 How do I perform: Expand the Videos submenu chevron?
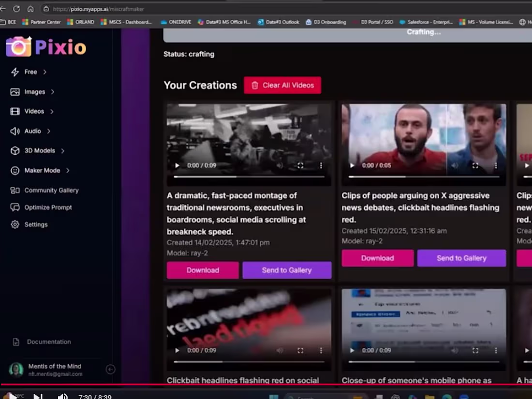coord(52,111)
